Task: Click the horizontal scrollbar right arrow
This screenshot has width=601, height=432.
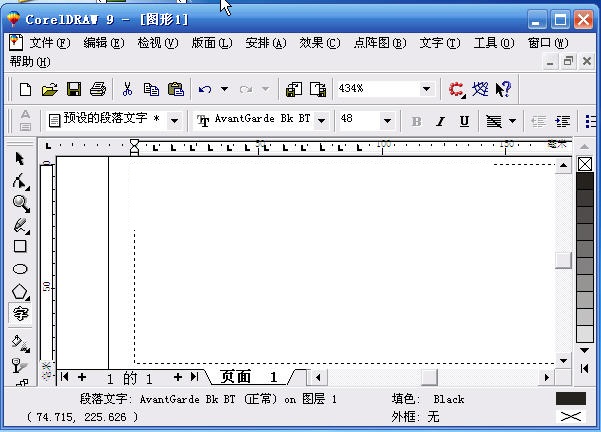Action: coord(547,378)
